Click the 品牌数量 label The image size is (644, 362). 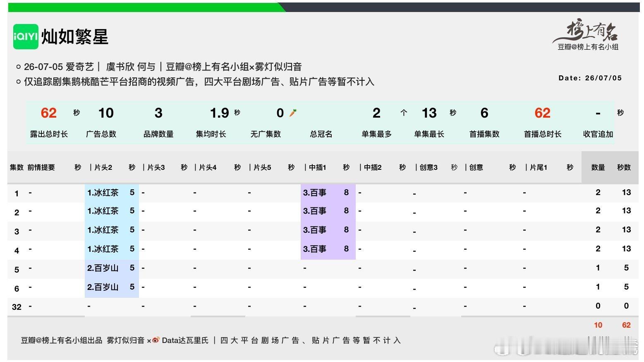158,134
